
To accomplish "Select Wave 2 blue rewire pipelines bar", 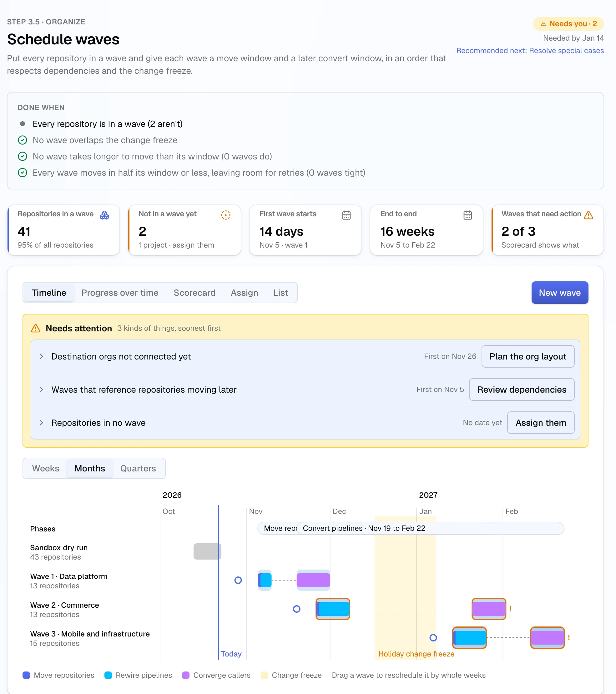I will (334, 609).
